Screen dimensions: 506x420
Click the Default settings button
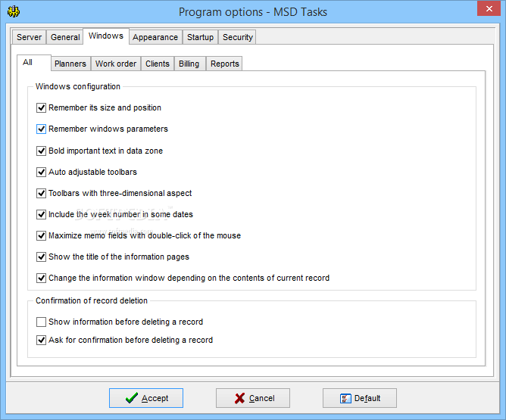359,398
